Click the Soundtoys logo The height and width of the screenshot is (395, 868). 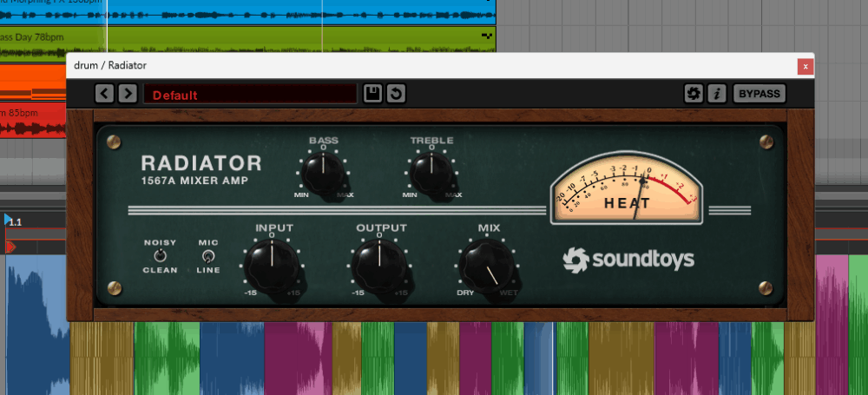click(x=628, y=260)
